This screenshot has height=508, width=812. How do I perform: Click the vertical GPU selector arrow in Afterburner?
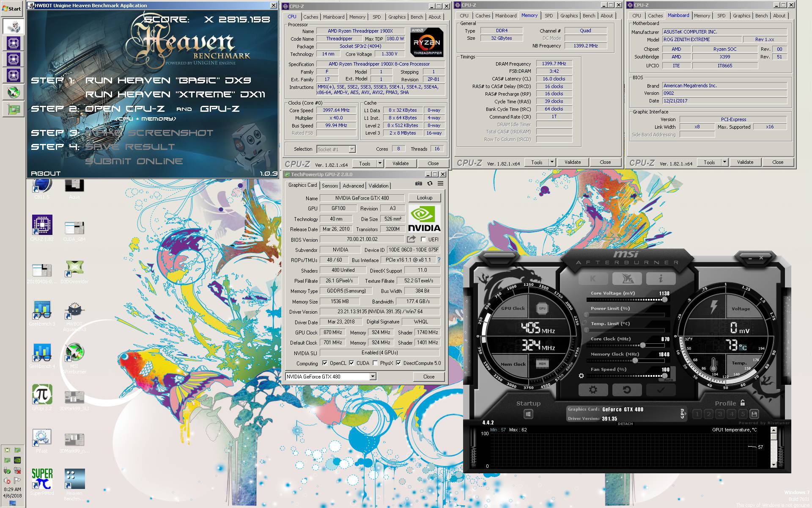coord(682,414)
